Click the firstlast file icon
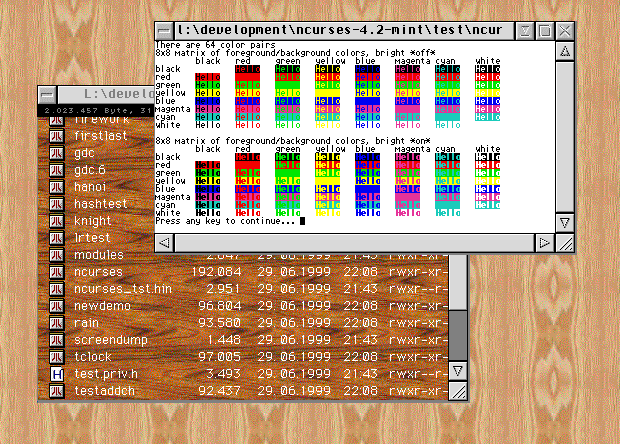Viewport: 620px width, 444px height. 57,136
